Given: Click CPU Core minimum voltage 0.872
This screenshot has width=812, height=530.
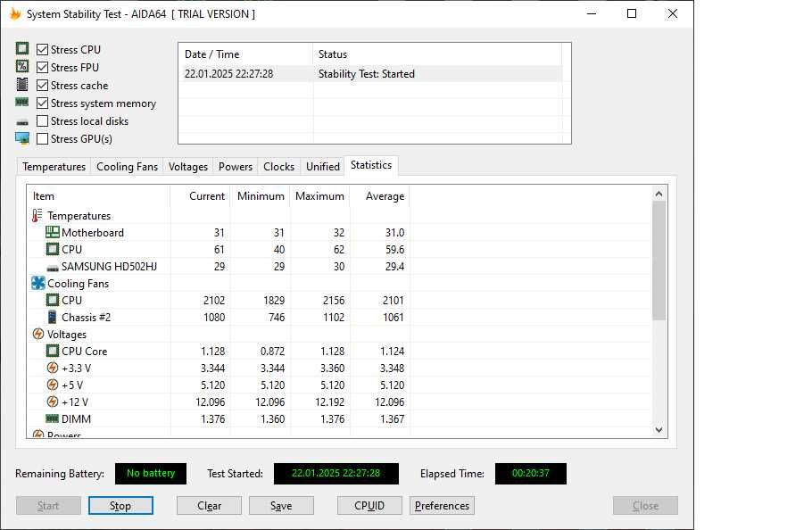Looking at the screenshot, I should coord(272,351).
